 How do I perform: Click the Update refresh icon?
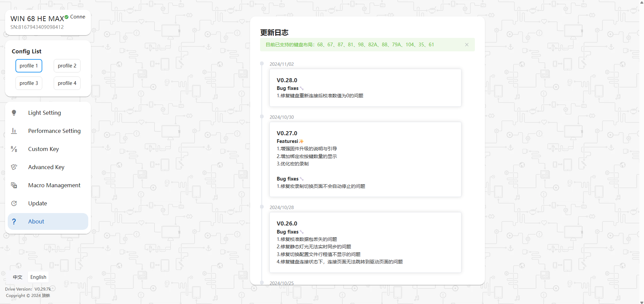pyautogui.click(x=14, y=203)
